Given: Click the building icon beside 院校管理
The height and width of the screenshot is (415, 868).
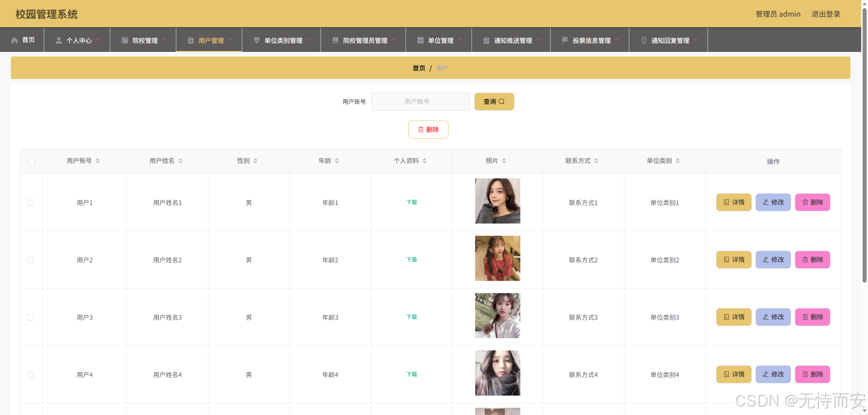Looking at the screenshot, I should 125,40.
